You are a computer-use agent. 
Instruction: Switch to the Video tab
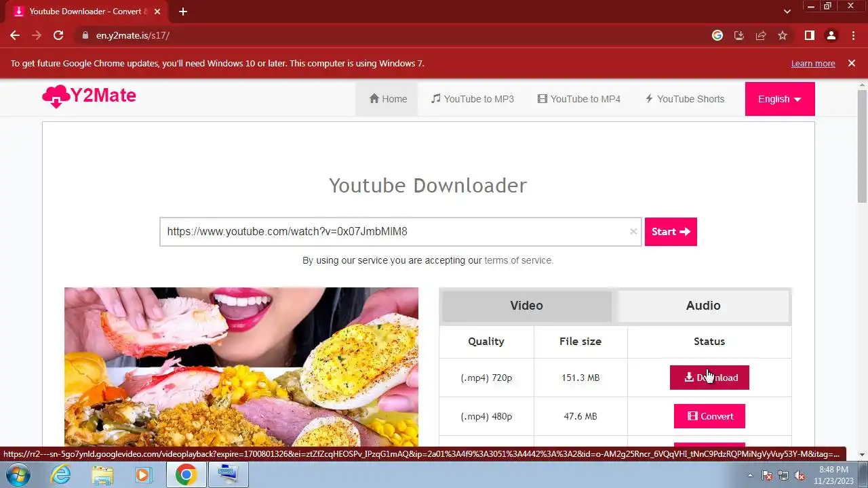(x=527, y=306)
